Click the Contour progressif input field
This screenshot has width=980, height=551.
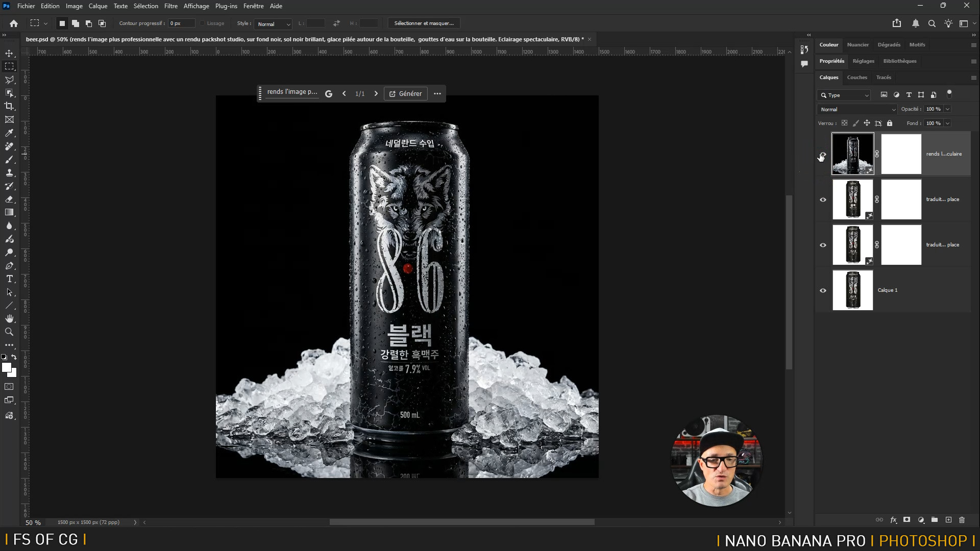pos(182,23)
